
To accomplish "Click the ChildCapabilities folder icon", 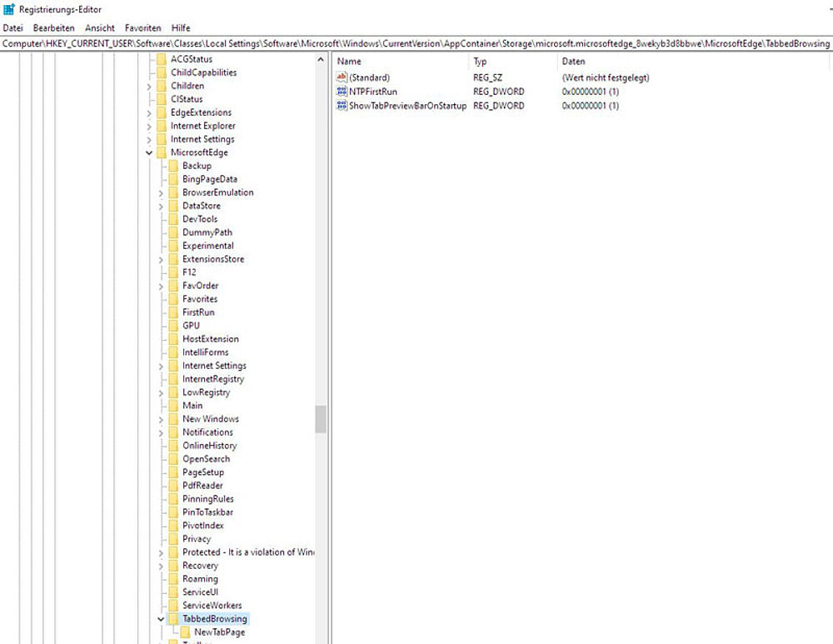I will click(x=162, y=72).
